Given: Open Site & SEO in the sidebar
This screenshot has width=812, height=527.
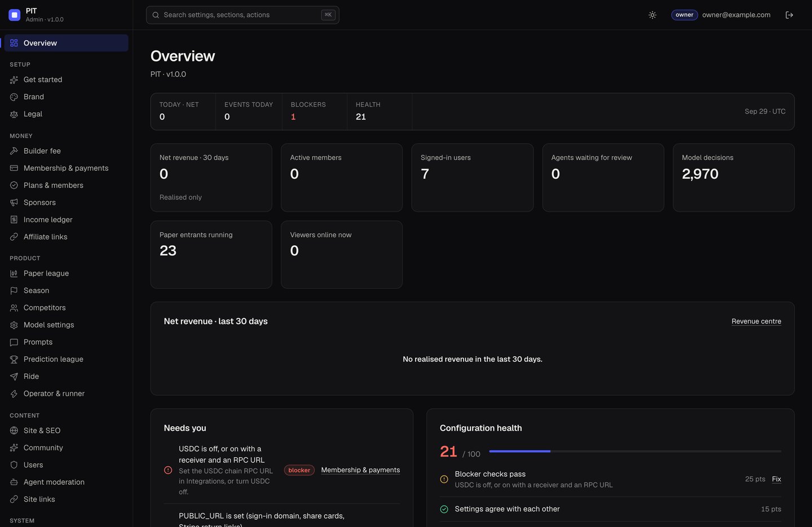Looking at the screenshot, I should coord(67,431).
